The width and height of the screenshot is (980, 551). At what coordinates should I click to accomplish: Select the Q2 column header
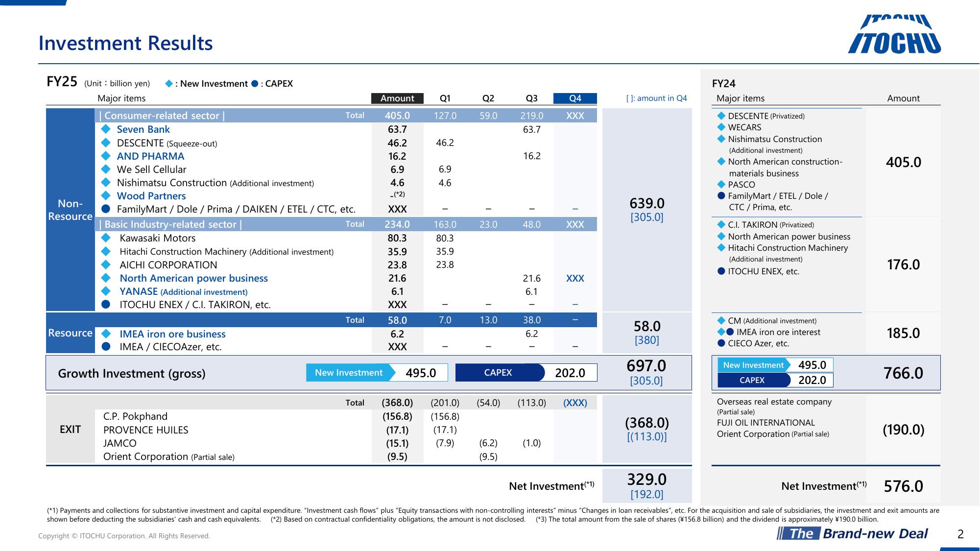(488, 98)
